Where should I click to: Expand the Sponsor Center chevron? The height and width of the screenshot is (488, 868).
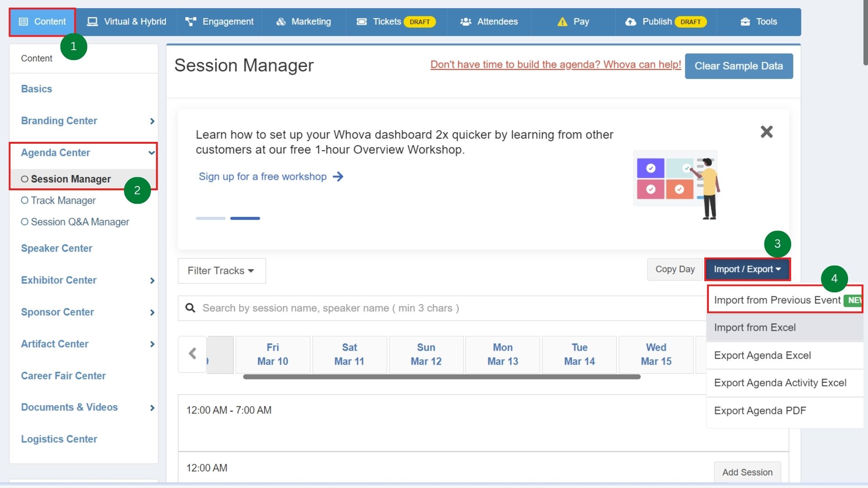click(152, 313)
